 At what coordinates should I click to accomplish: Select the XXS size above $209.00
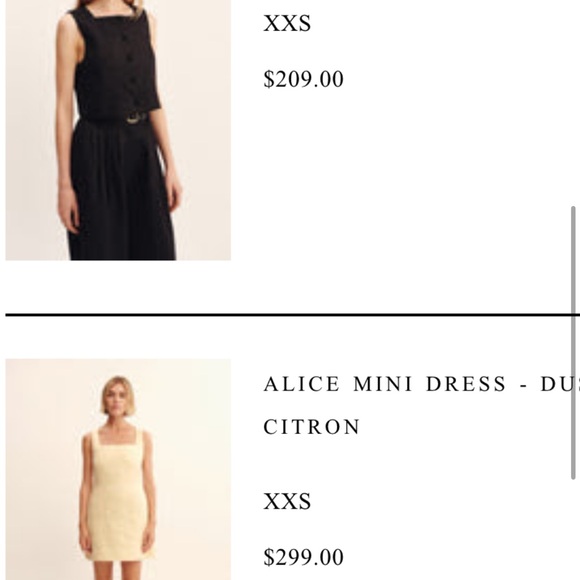pyautogui.click(x=287, y=23)
